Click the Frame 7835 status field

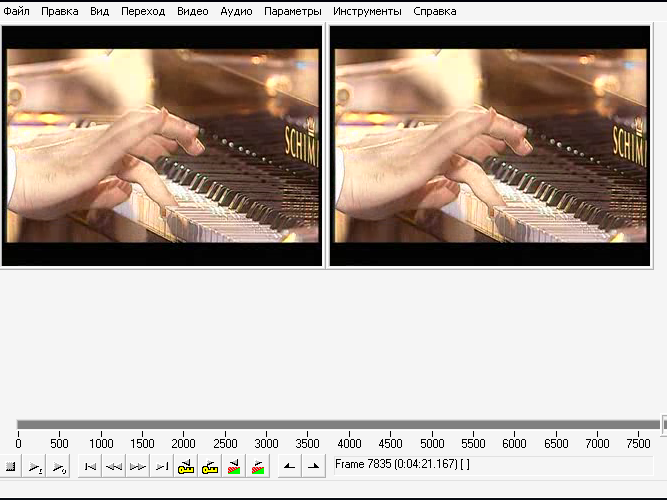point(493,465)
